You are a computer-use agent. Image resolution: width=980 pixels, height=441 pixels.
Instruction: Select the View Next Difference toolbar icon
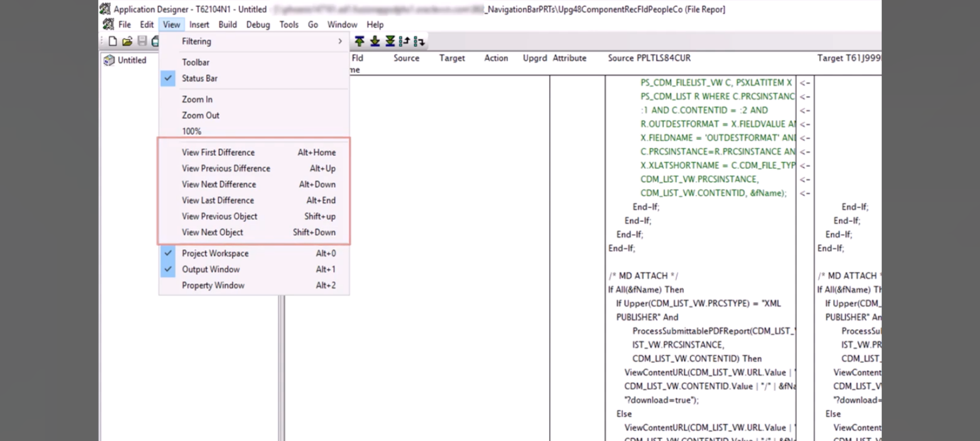click(374, 41)
